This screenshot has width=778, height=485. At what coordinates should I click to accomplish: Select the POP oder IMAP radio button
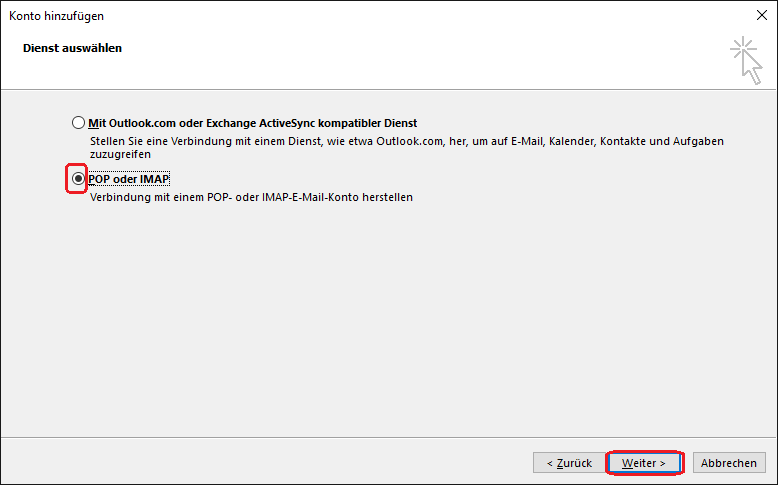pyautogui.click(x=78, y=179)
